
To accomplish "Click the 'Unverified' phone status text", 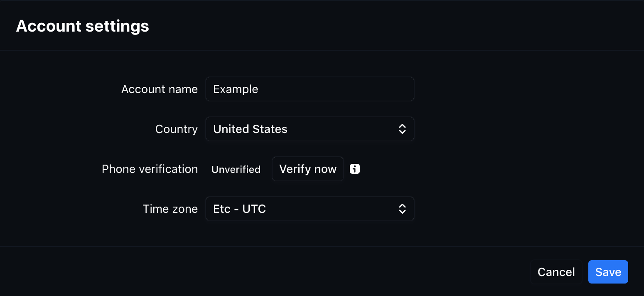I will (x=236, y=169).
